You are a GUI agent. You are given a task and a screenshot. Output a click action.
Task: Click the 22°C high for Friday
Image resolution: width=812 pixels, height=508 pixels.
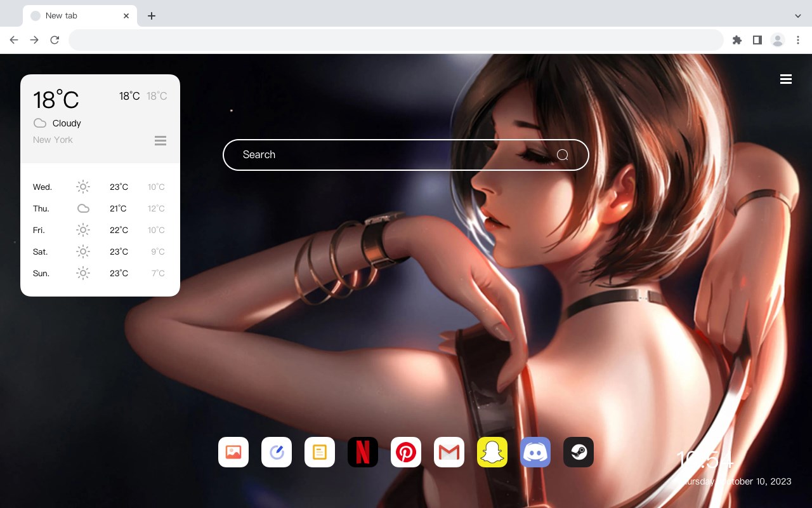tap(119, 231)
